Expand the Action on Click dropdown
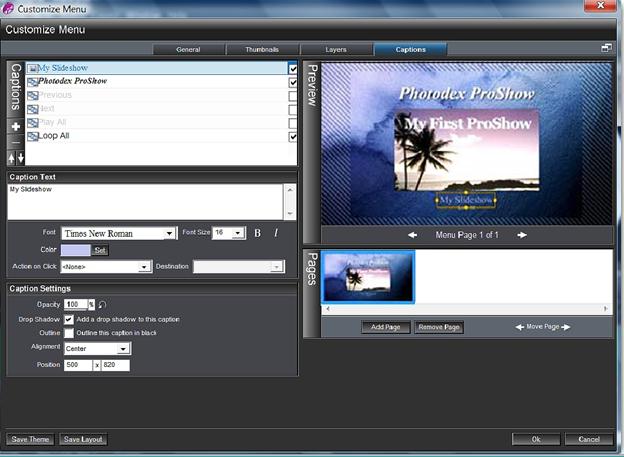The height and width of the screenshot is (457, 624). pyautogui.click(x=145, y=267)
